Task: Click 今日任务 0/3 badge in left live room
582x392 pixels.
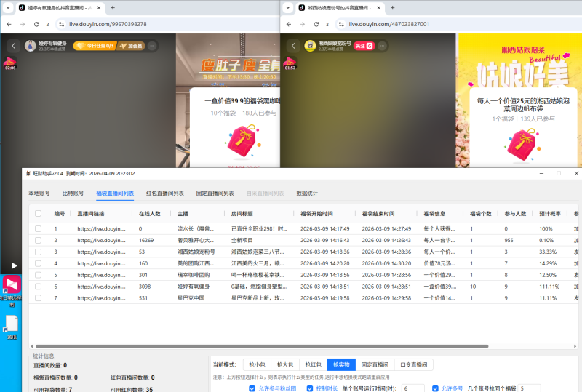Action: [95, 46]
